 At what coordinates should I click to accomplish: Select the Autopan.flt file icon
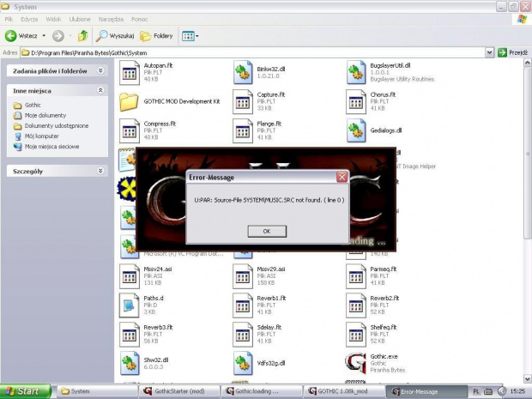point(130,73)
